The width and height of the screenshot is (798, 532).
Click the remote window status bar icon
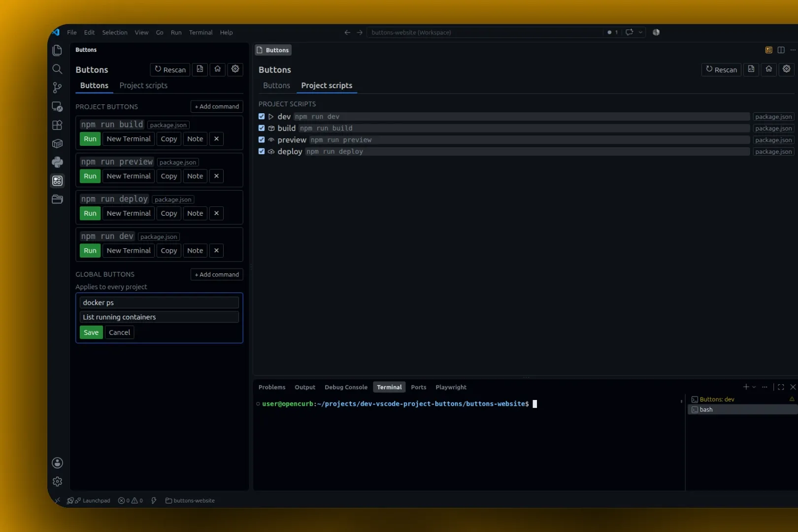[58, 500]
